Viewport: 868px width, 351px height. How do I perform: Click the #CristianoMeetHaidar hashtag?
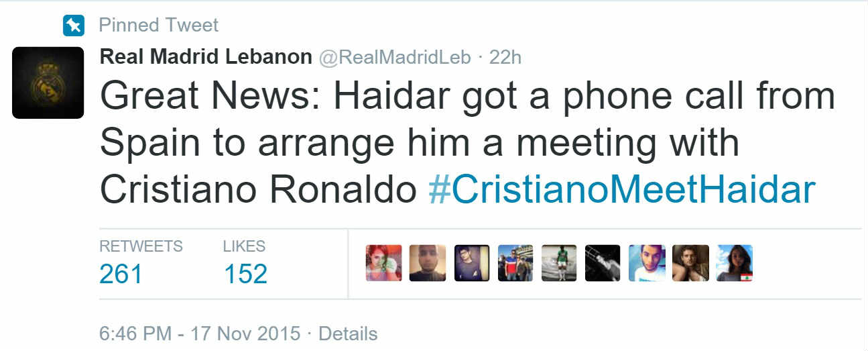click(x=621, y=191)
